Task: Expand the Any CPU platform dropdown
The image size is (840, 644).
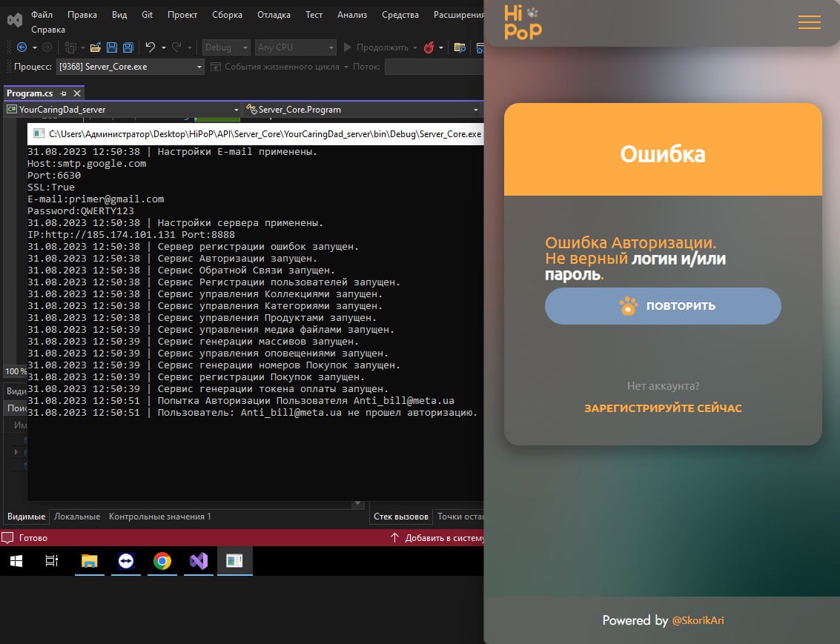Action: coord(295,47)
